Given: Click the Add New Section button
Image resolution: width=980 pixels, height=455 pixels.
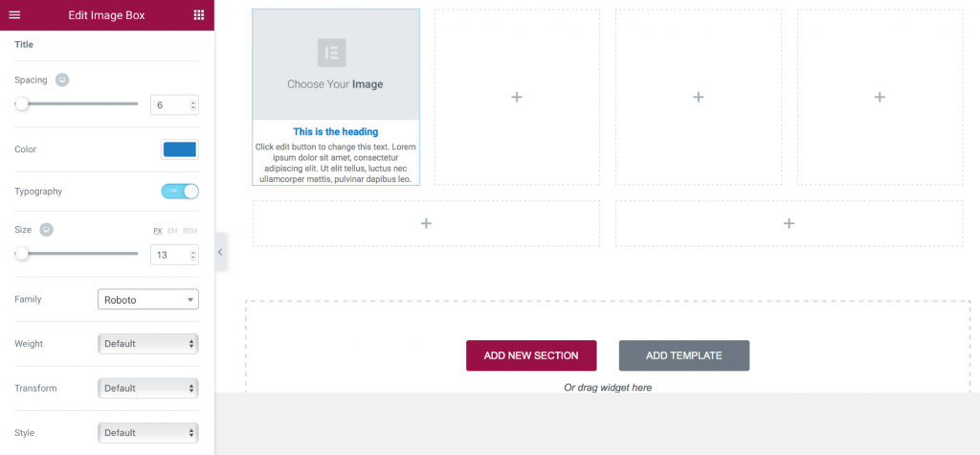Looking at the screenshot, I should 531,355.
